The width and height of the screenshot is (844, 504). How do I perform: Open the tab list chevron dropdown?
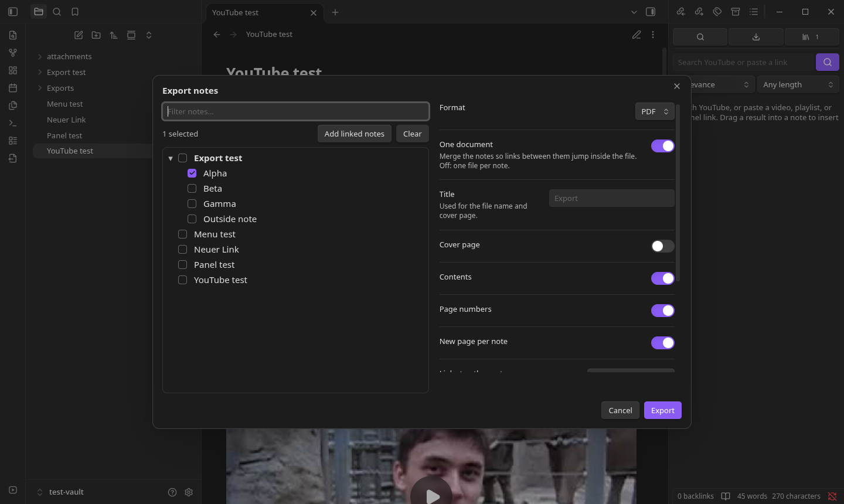[634, 12]
